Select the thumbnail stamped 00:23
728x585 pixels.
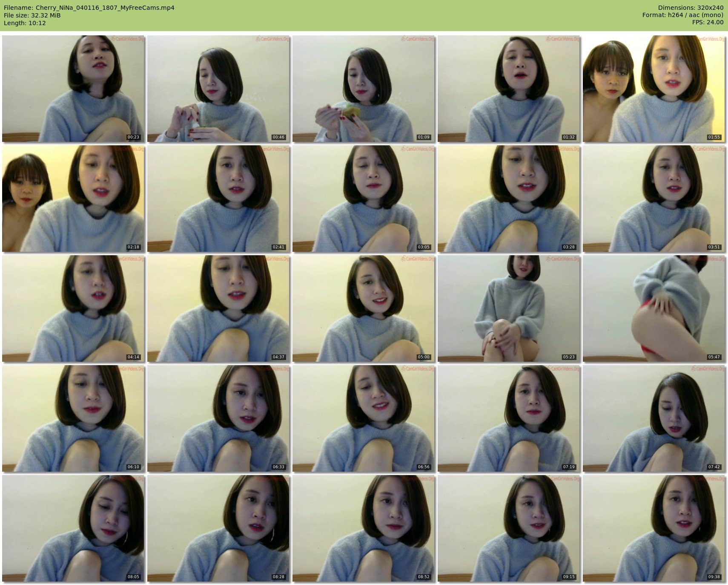73,89
